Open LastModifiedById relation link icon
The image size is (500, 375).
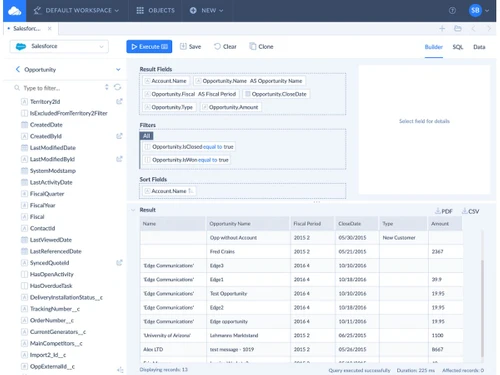pos(119,159)
